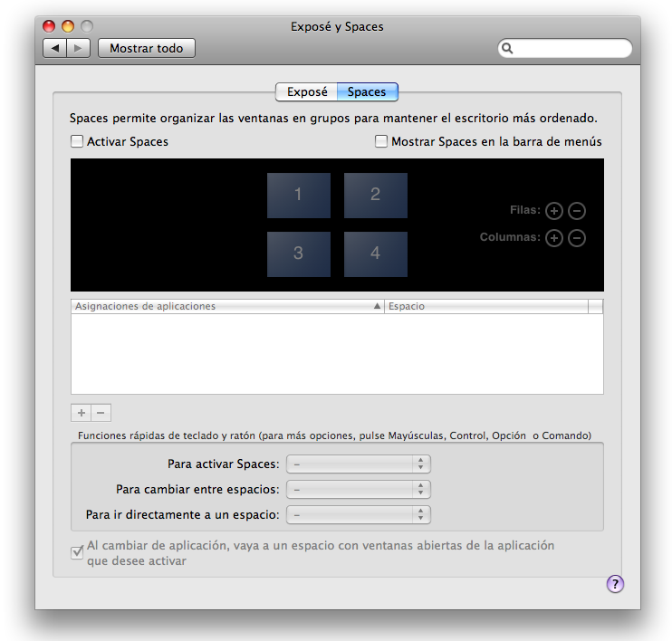Viewport: 672px width, 641px height.
Task: Click into the search field
Action: pyautogui.click(x=565, y=48)
